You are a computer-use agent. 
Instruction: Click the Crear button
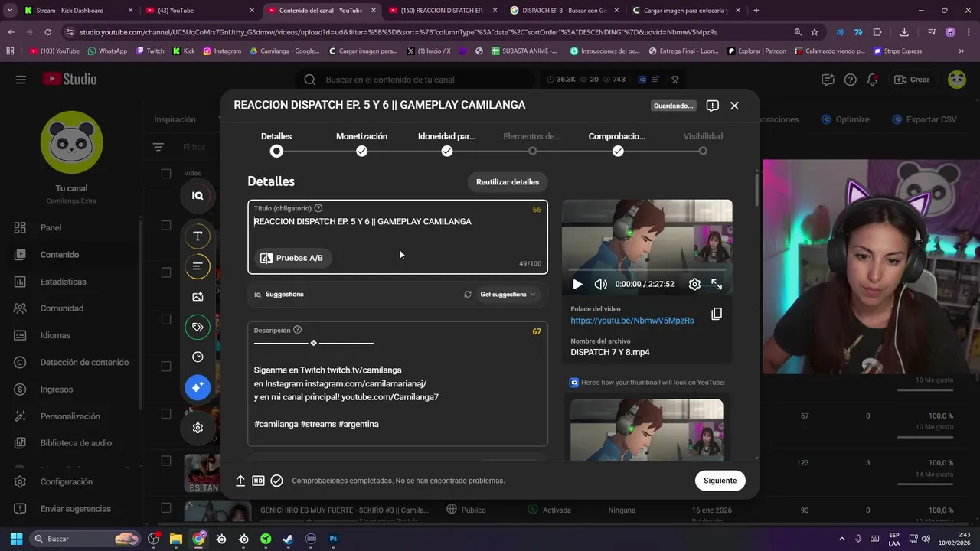[912, 80]
